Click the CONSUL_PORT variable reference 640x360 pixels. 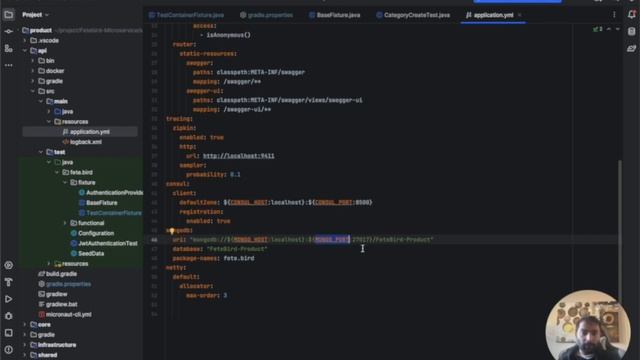pyautogui.click(x=333, y=202)
